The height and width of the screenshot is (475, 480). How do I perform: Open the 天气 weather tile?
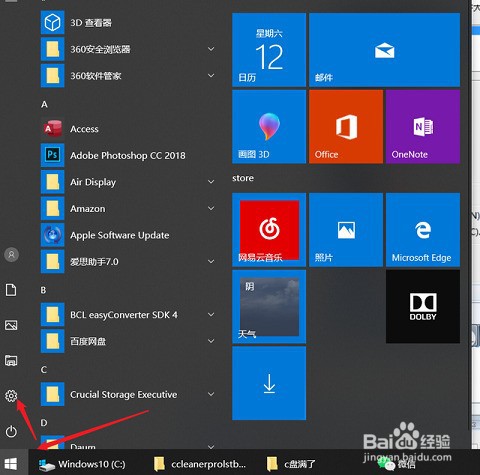(x=269, y=307)
